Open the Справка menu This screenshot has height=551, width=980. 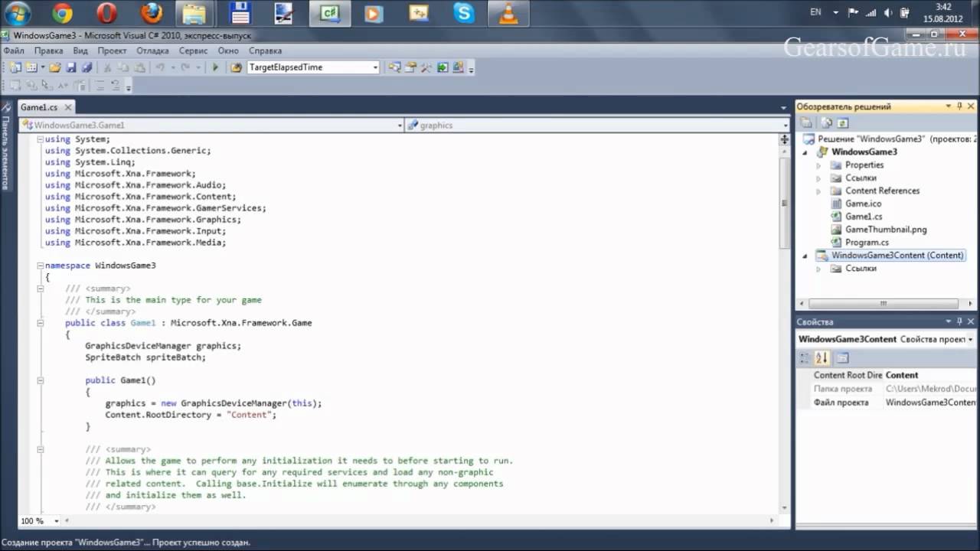(265, 51)
